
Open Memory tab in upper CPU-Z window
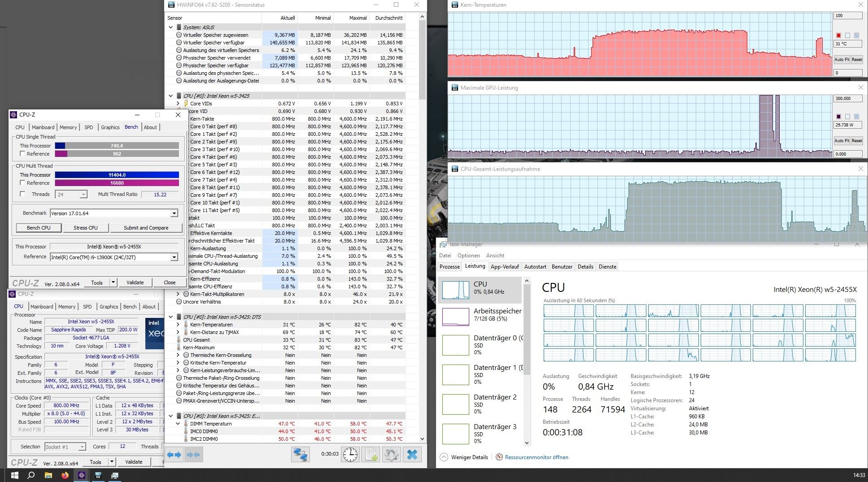click(68, 127)
